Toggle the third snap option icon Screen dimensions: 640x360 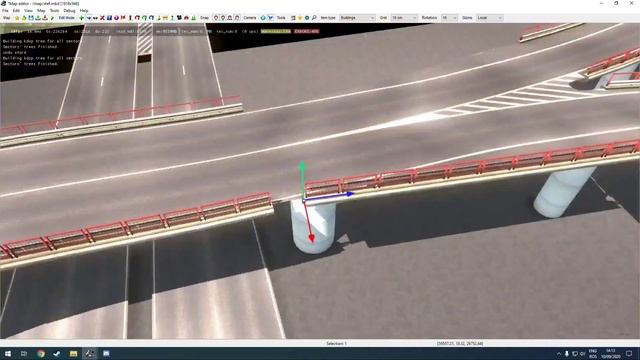(x=230, y=18)
